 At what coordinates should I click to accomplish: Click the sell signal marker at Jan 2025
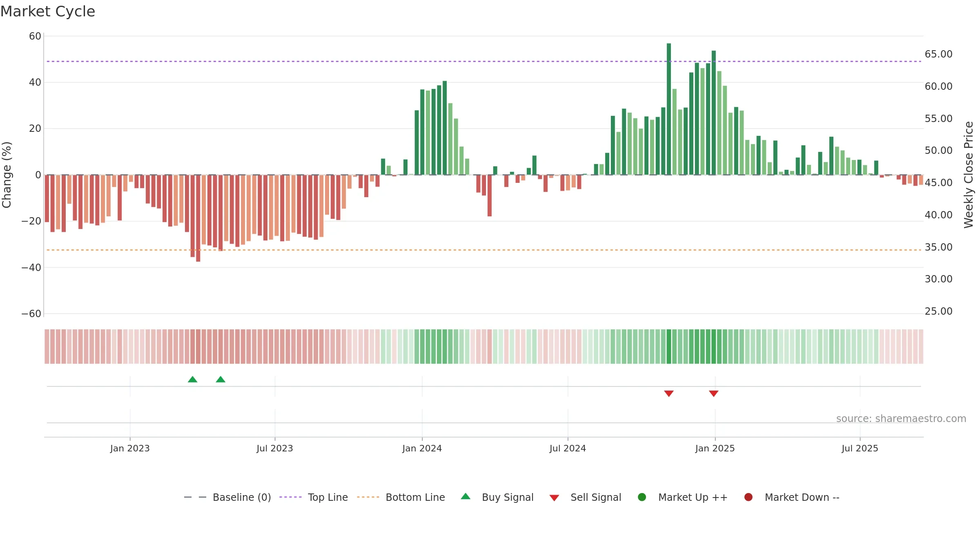click(x=714, y=393)
